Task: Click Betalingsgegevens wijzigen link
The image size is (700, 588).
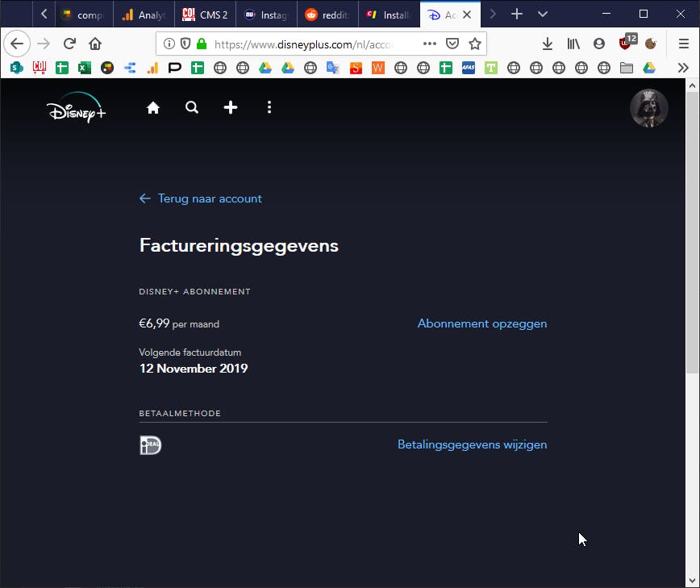Action: click(473, 444)
